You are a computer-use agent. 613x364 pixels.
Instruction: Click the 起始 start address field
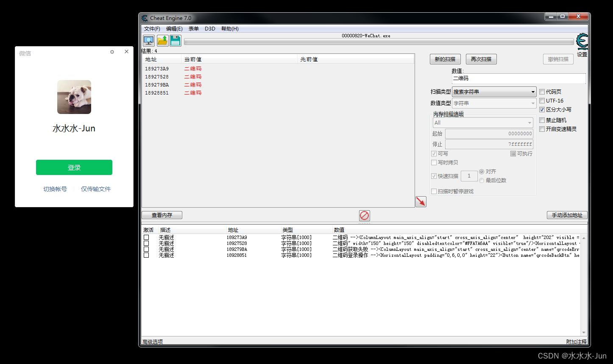coord(489,133)
